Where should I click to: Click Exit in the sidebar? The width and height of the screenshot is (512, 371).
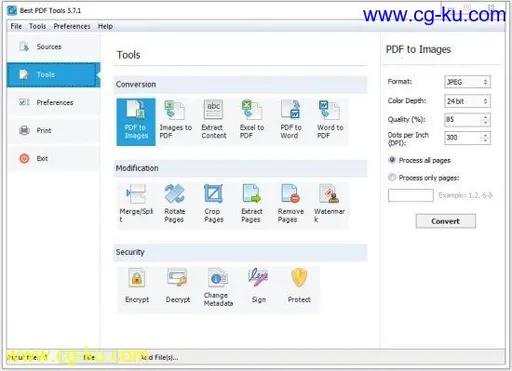pyautogui.click(x=53, y=158)
